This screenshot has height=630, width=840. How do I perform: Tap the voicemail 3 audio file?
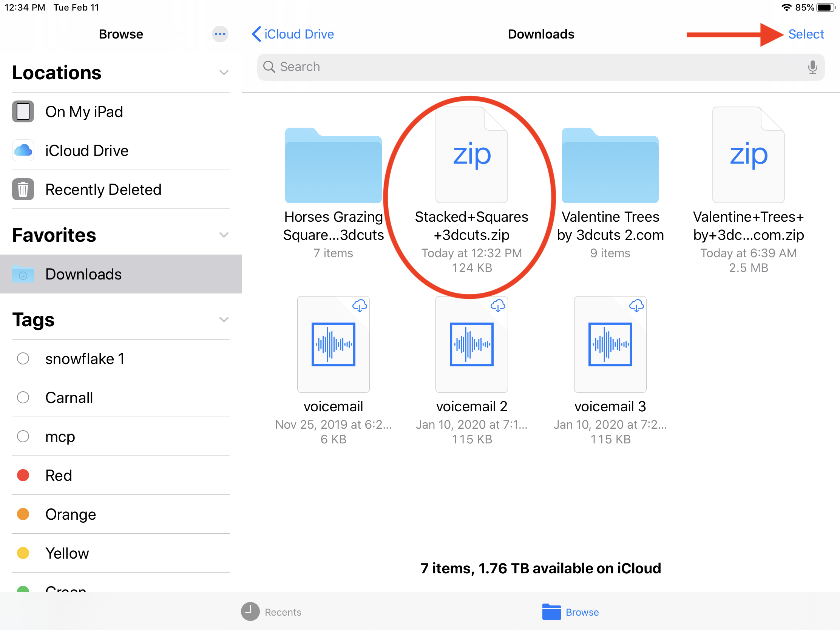[610, 344]
